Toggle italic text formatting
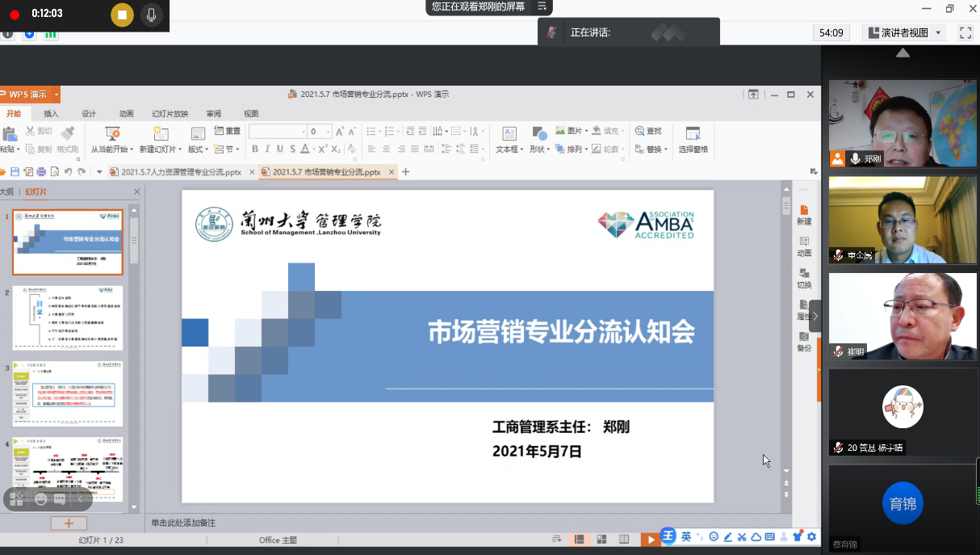This screenshot has height=555, width=980. [267, 149]
